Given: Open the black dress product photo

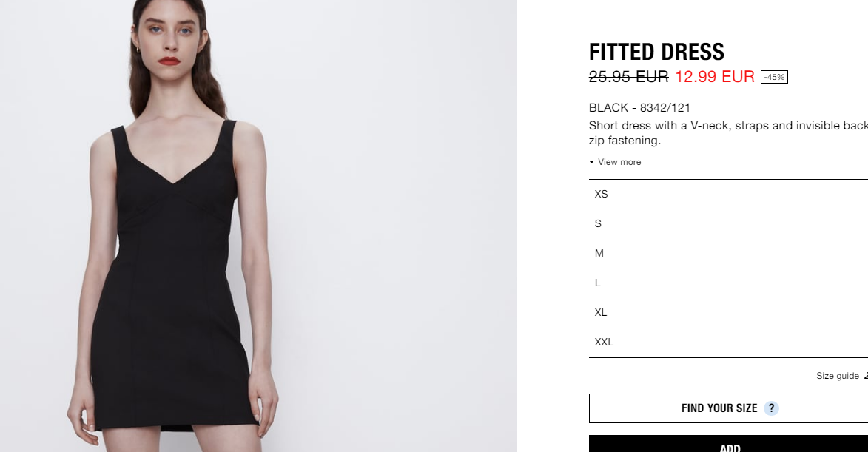Looking at the screenshot, I should click(x=258, y=226).
